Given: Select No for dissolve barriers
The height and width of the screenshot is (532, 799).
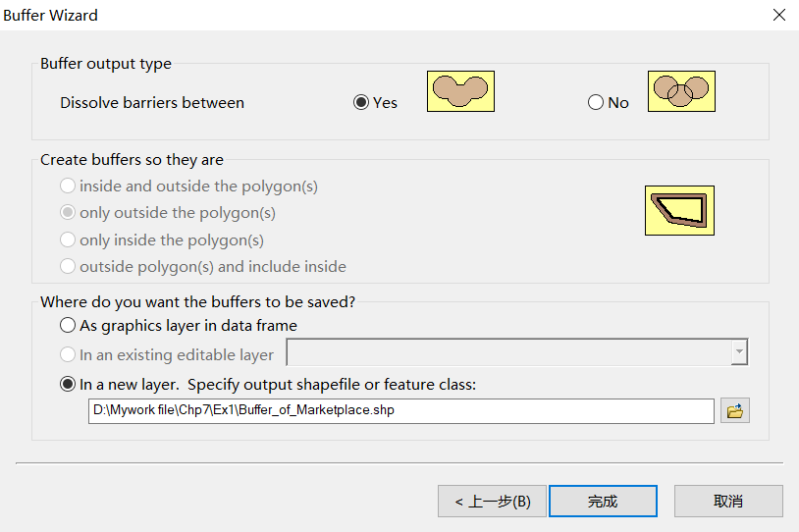Looking at the screenshot, I should point(596,102).
